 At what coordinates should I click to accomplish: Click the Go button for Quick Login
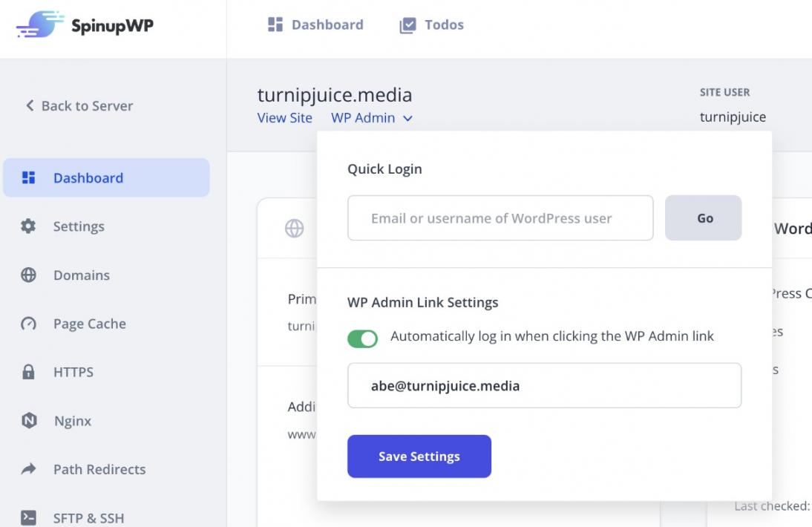click(x=703, y=218)
